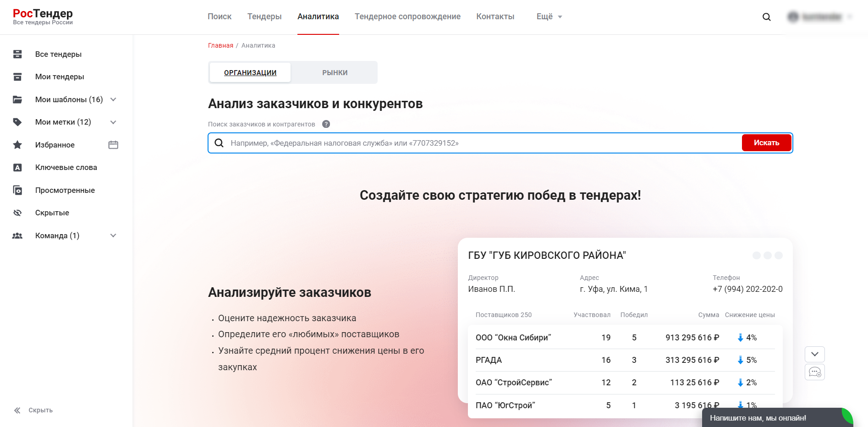The image size is (868, 427).
Task: Open Все тендеры in sidebar
Action: pos(58,54)
